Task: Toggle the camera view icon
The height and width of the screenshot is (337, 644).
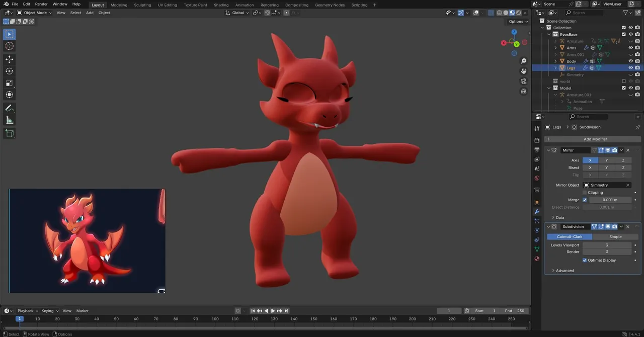Action: 524,81
